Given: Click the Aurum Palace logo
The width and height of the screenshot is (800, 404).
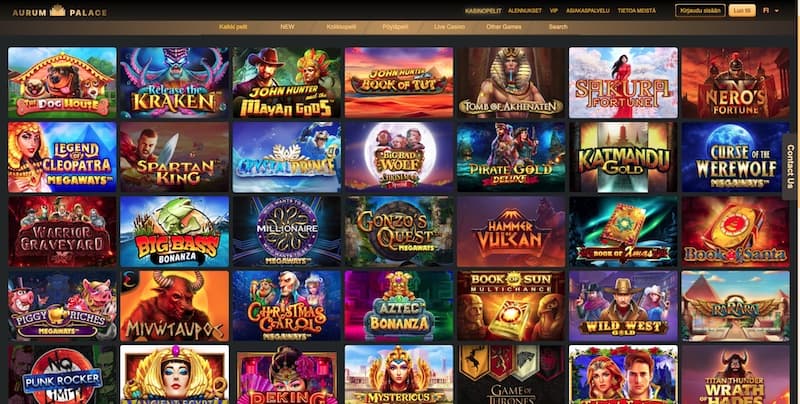Looking at the screenshot, I should pyautogui.click(x=60, y=11).
